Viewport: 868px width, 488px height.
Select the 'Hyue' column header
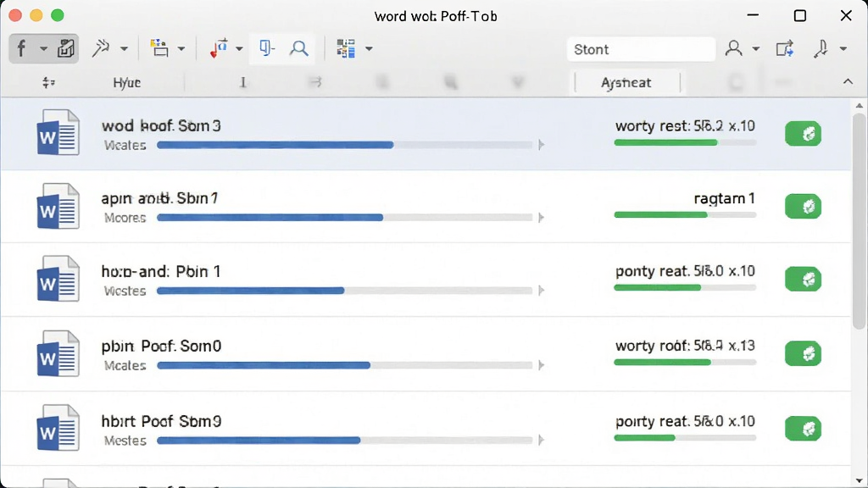click(x=127, y=82)
